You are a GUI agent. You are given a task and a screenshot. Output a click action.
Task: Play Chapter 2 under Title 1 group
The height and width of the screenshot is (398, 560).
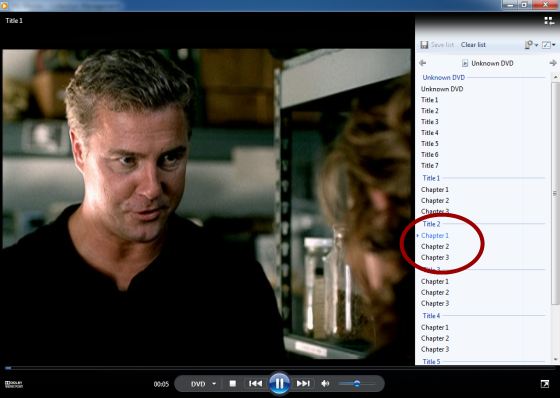(435, 200)
